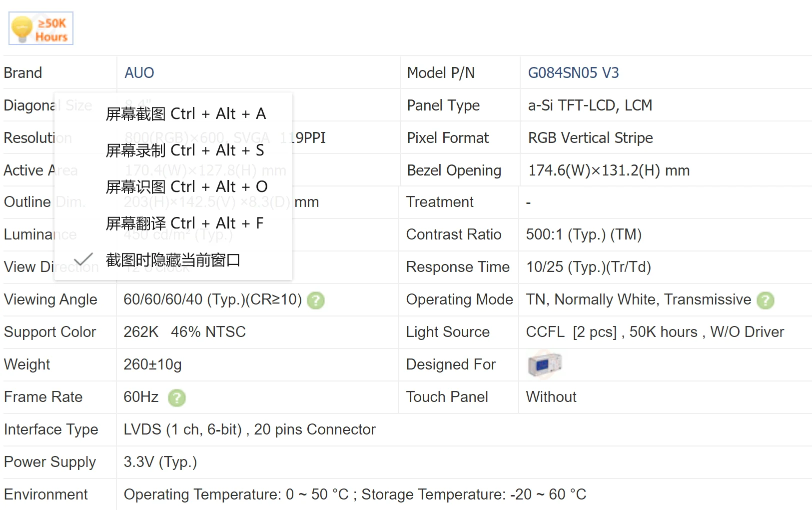Choose 屏幕识图 Ctrl + Alt + O
The width and height of the screenshot is (812, 510).
point(186,187)
